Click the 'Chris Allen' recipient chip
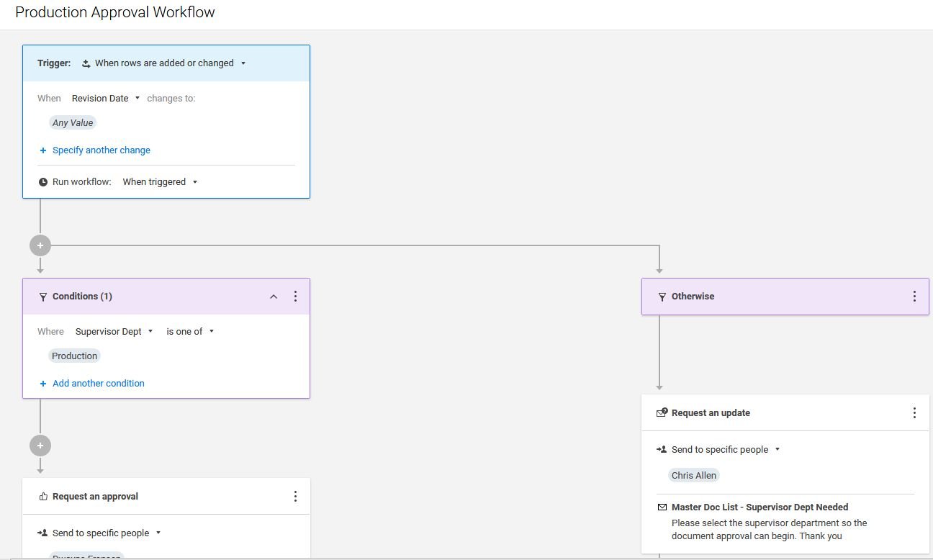Screen dimensions: 933x560 pos(694,476)
